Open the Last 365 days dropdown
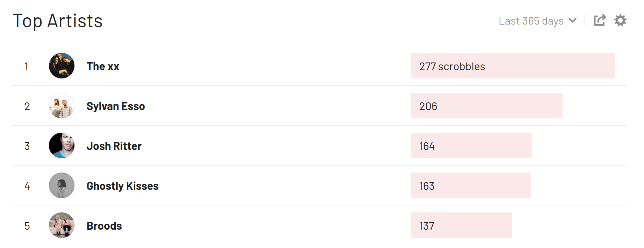This screenshot has width=644, height=248. coord(538,21)
